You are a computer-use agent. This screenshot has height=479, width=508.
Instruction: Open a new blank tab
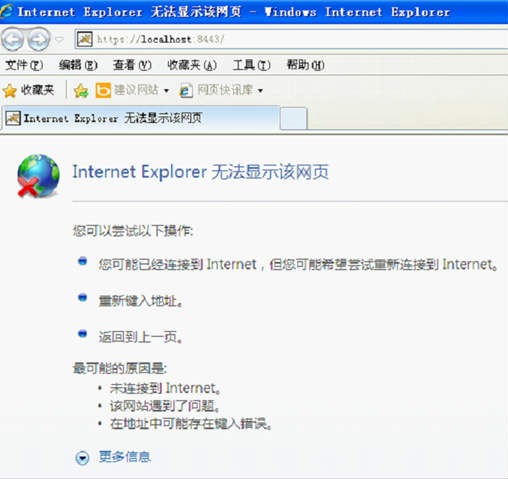click(x=293, y=118)
